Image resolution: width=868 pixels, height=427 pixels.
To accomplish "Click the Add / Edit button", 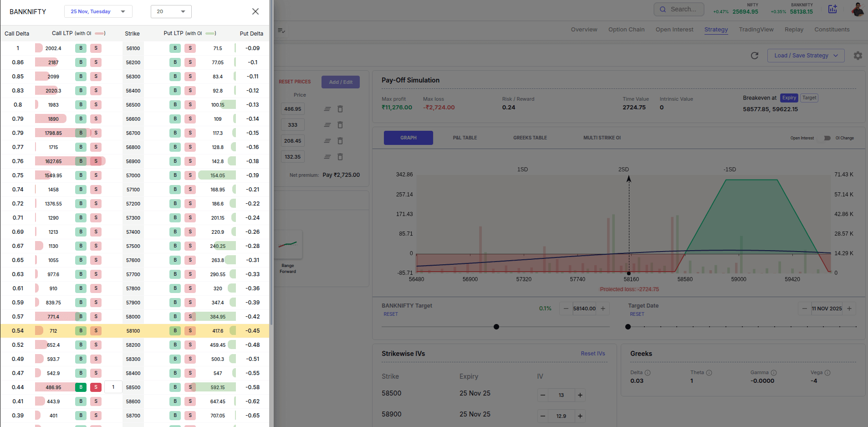I will 341,82.
